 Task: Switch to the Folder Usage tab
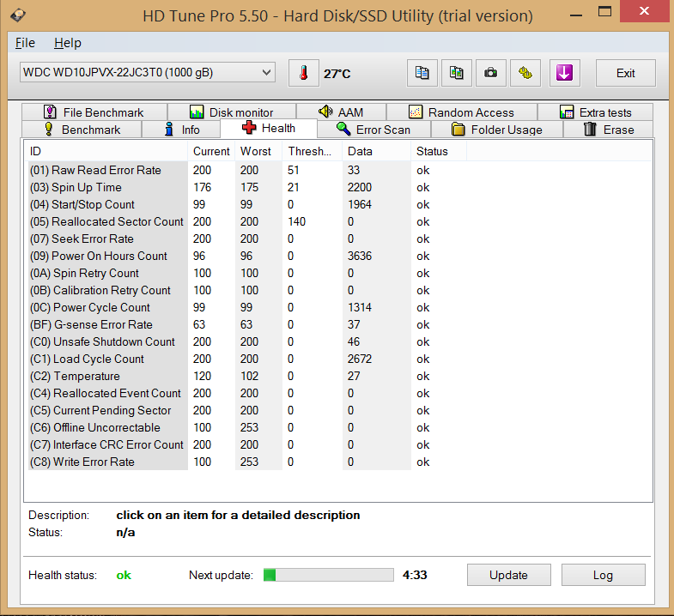pyautogui.click(x=497, y=130)
